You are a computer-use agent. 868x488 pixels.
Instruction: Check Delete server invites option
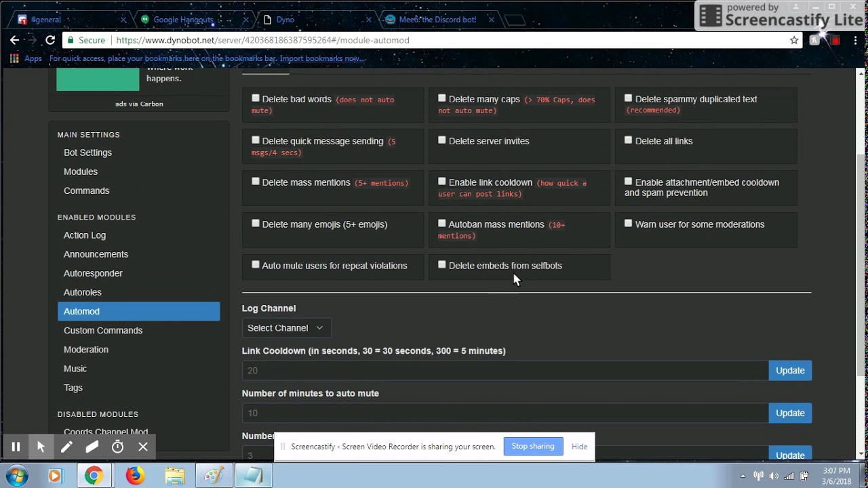point(442,140)
